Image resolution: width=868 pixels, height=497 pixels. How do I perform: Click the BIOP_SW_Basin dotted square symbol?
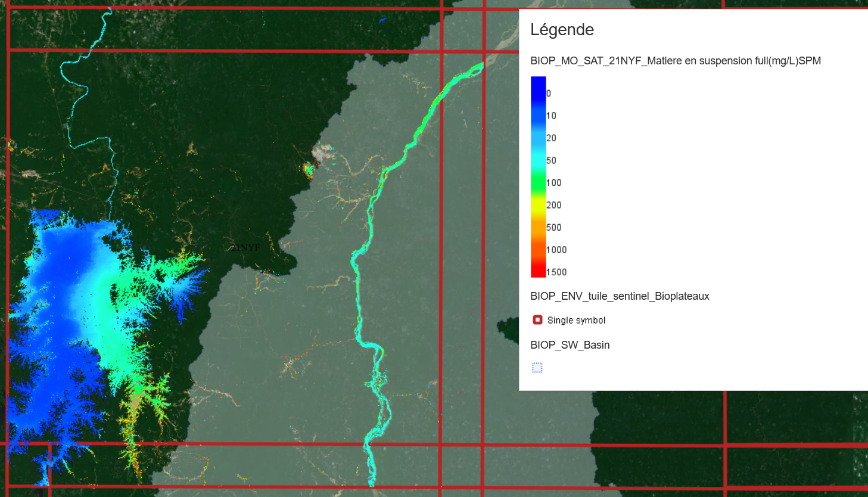pos(537,368)
